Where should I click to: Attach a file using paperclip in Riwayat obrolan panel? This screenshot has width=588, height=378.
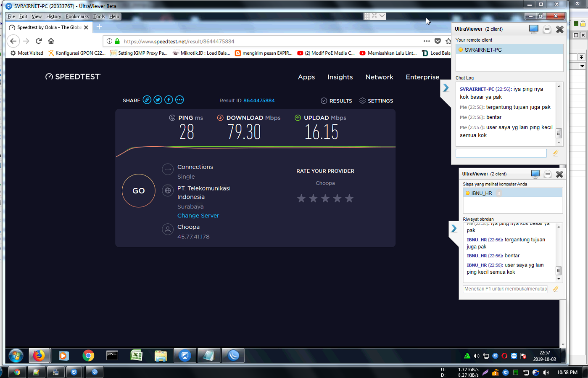pyautogui.click(x=556, y=289)
